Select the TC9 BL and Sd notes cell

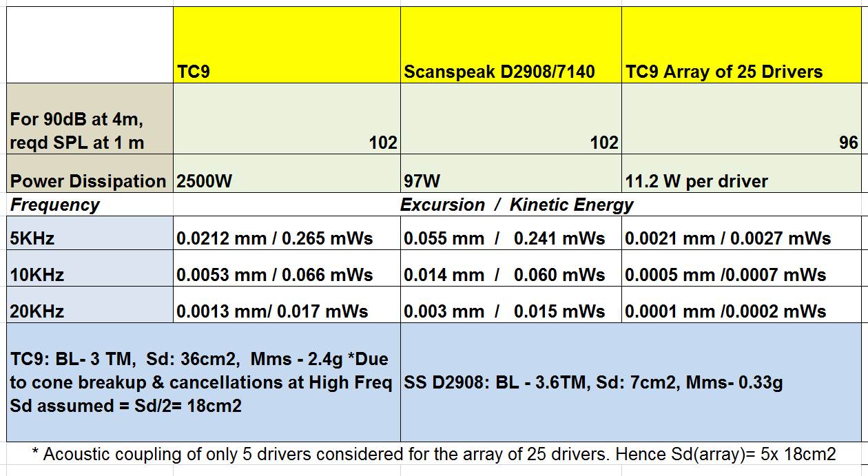(x=203, y=382)
